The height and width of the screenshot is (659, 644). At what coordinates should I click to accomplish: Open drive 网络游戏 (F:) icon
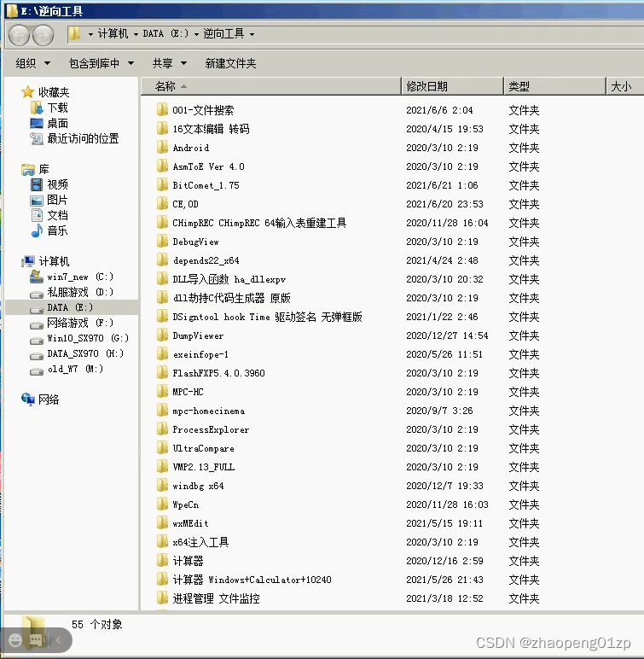(37, 325)
